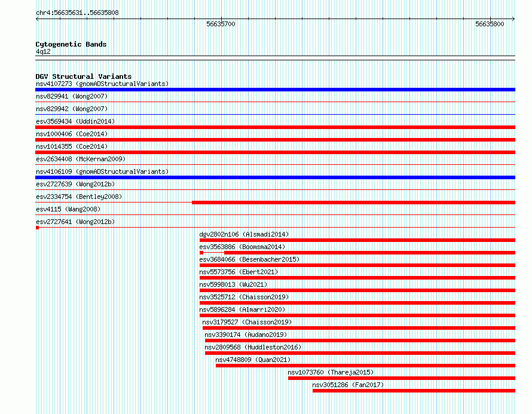Click red bar under nsv3051286

pos(414,391)
